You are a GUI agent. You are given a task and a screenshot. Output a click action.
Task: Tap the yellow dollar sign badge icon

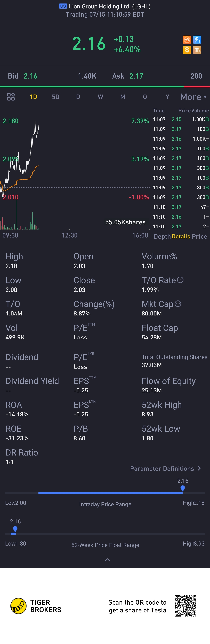(x=187, y=50)
